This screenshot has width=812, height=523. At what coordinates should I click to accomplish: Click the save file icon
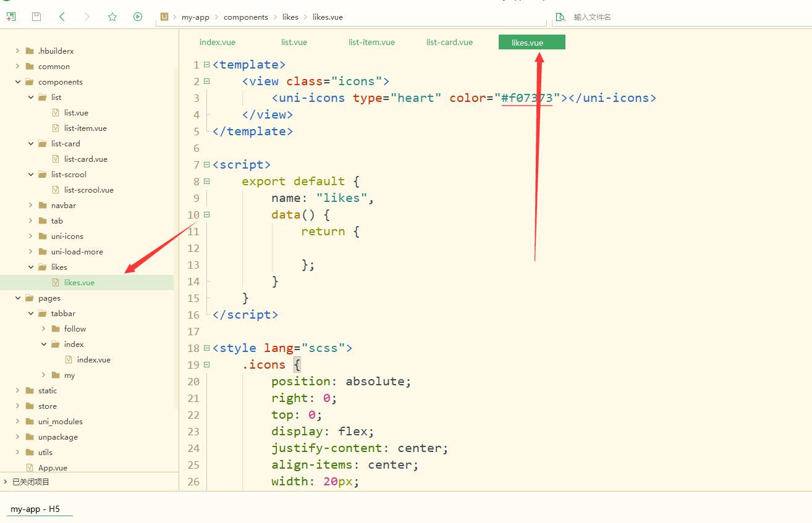(x=36, y=17)
